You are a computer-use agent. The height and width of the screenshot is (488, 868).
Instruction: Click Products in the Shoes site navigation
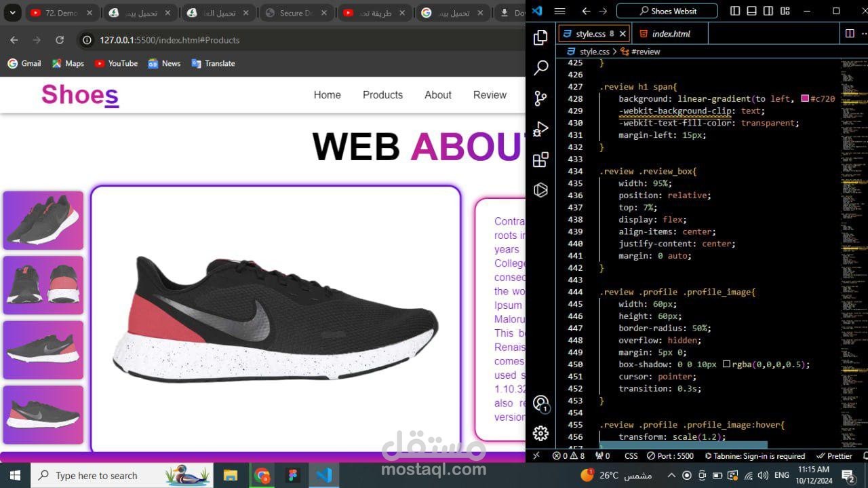click(382, 95)
